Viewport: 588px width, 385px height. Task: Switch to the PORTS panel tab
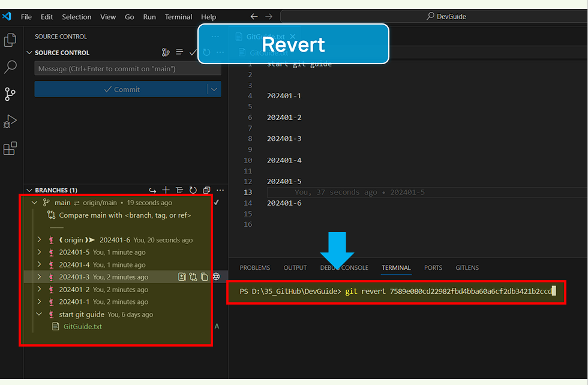pos(433,267)
